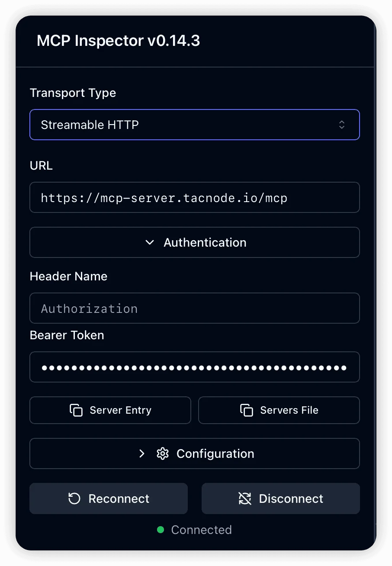Copy the Servers File text button
The height and width of the screenshot is (566, 392).
(x=289, y=410)
